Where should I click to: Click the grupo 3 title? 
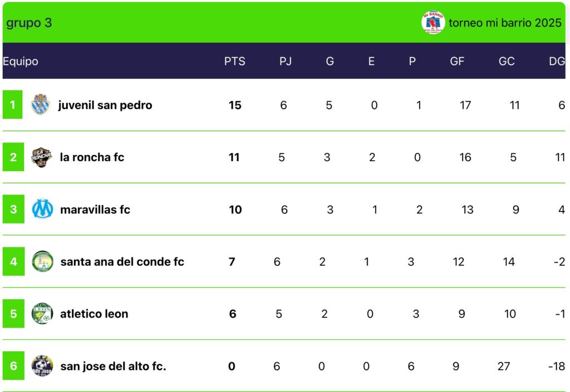29,23
